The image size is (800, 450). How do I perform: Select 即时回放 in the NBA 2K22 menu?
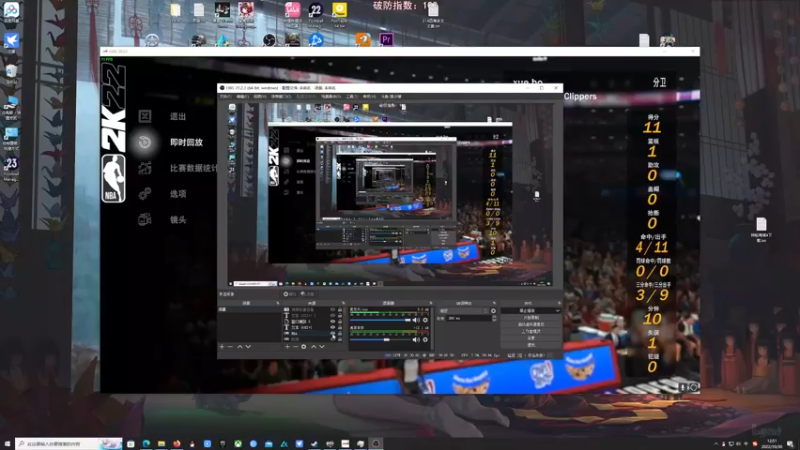point(186,142)
